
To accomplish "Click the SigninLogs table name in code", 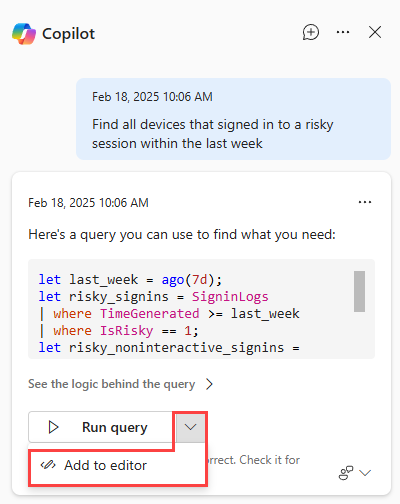I will click(x=230, y=297).
